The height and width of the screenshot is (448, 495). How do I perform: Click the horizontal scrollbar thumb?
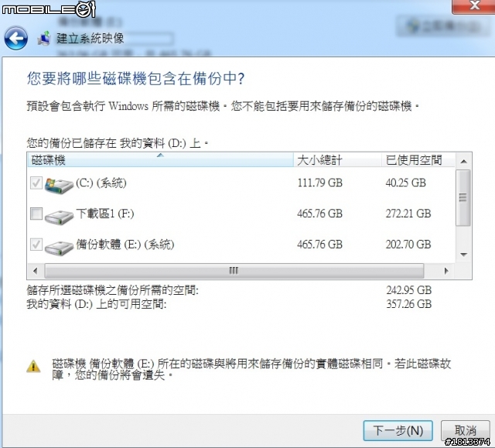tap(234, 271)
